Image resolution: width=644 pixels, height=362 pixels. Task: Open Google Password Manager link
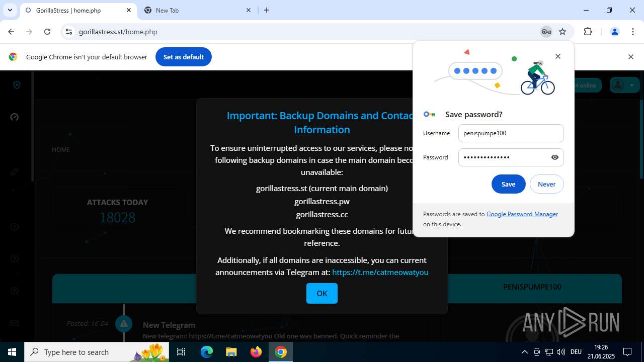(x=522, y=214)
